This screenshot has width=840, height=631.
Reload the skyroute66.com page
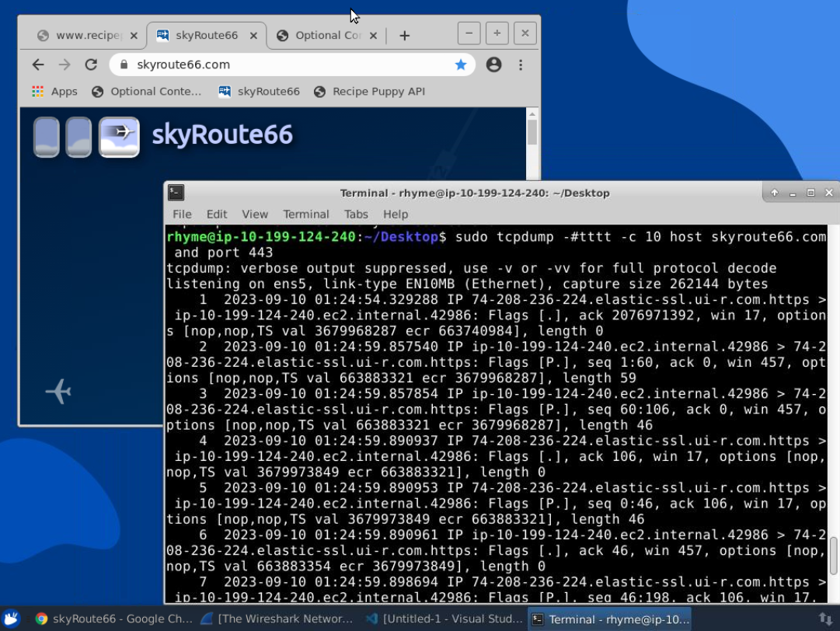click(91, 64)
